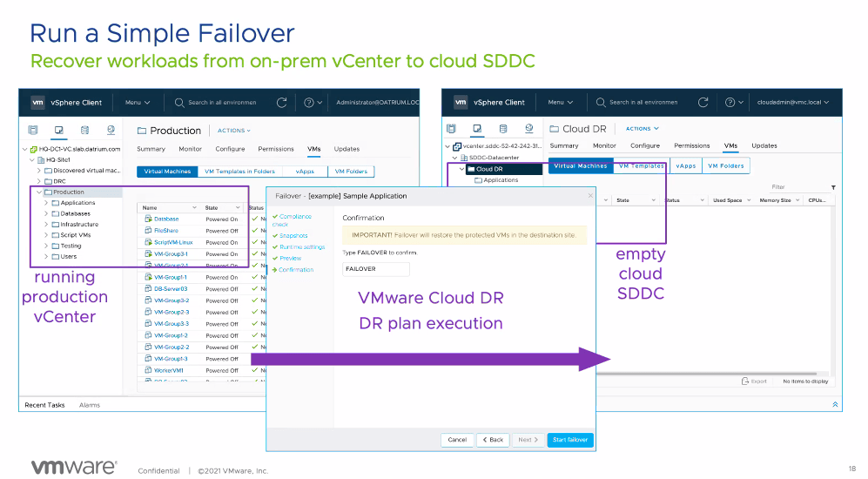The width and height of the screenshot is (868, 479).
Task: Switch to Storage inventory icon in left client
Action: pyautogui.click(x=84, y=131)
